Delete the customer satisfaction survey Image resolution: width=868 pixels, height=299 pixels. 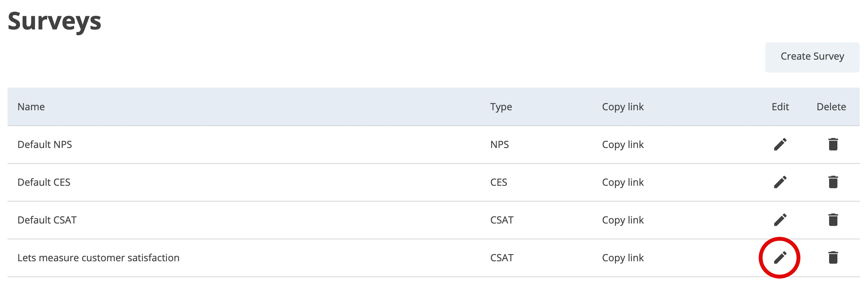tap(833, 257)
